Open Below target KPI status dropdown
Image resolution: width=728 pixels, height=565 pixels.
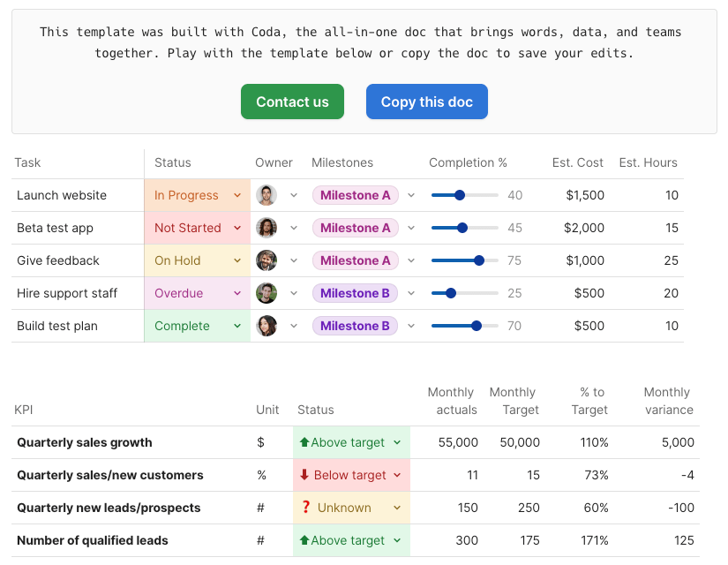point(397,475)
